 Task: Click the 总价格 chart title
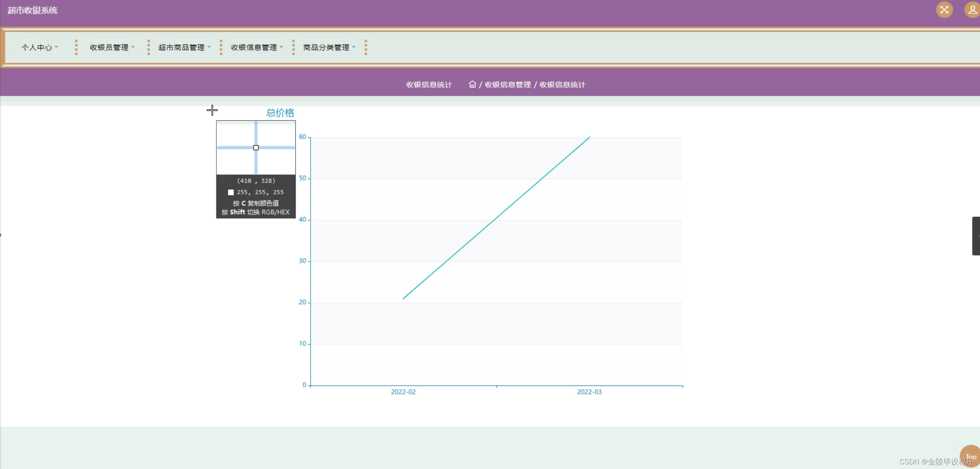(280, 113)
